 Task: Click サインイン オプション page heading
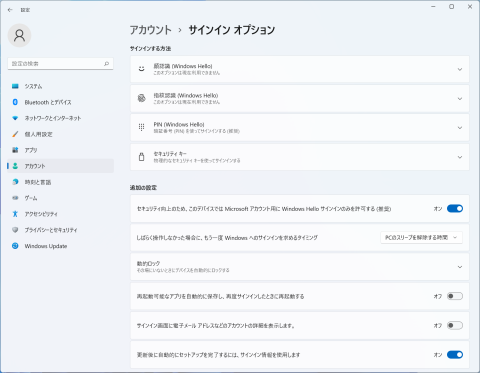[232, 30]
